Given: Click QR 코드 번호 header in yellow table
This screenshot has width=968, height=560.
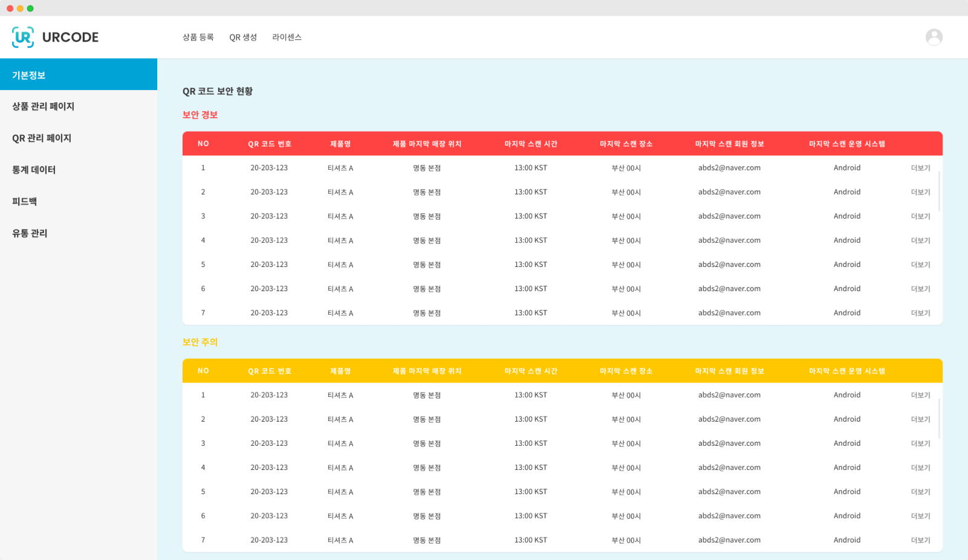Looking at the screenshot, I should (270, 371).
